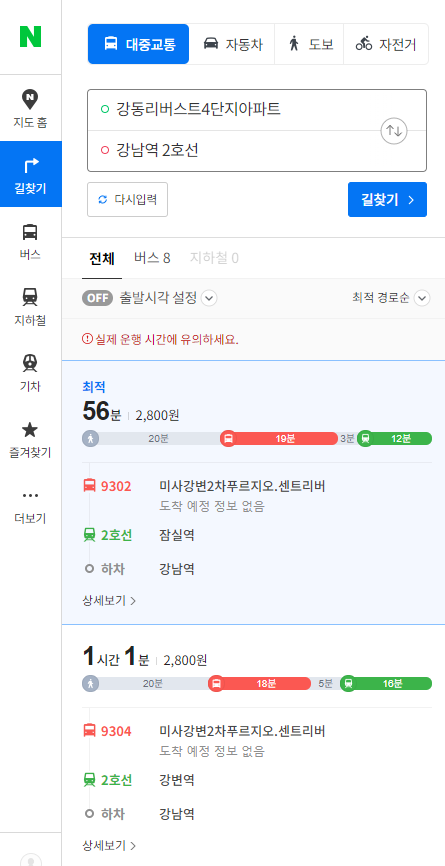Expand 상세보기 for the 56분 route

point(109,600)
